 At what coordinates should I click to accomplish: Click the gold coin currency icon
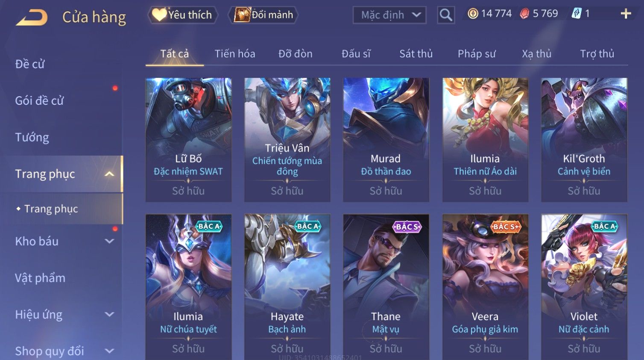[x=473, y=14]
